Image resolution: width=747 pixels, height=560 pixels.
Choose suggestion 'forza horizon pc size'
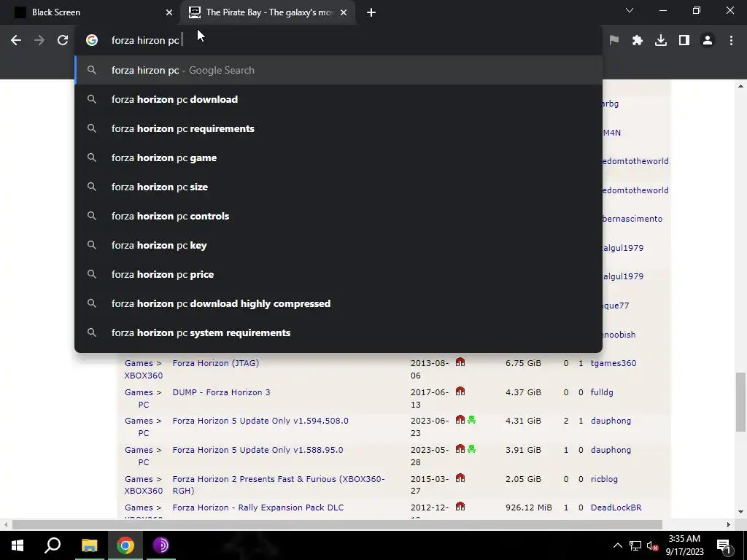coord(338,187)
